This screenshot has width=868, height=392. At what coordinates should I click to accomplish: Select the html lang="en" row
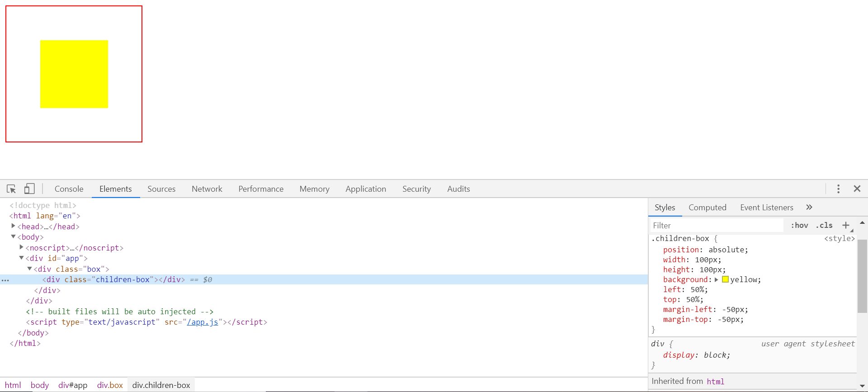tap(45, 216)
